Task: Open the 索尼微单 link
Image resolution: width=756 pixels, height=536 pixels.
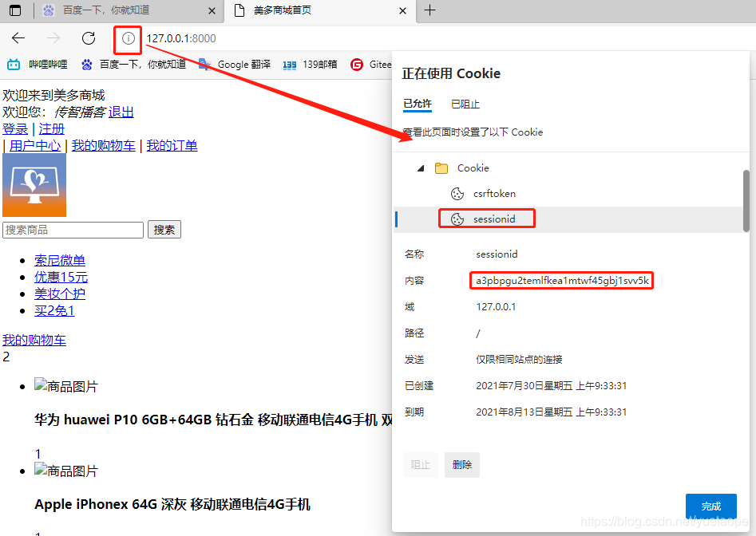Action: point(60,261)
